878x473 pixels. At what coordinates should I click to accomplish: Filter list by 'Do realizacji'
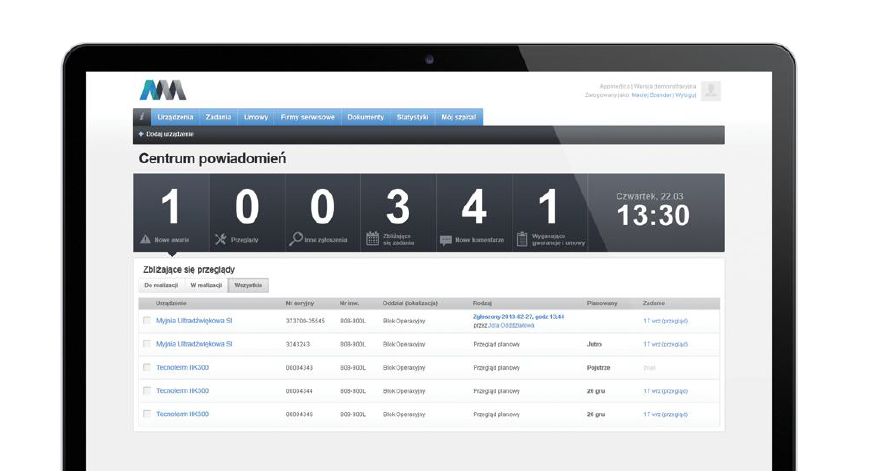coord(160,285)
